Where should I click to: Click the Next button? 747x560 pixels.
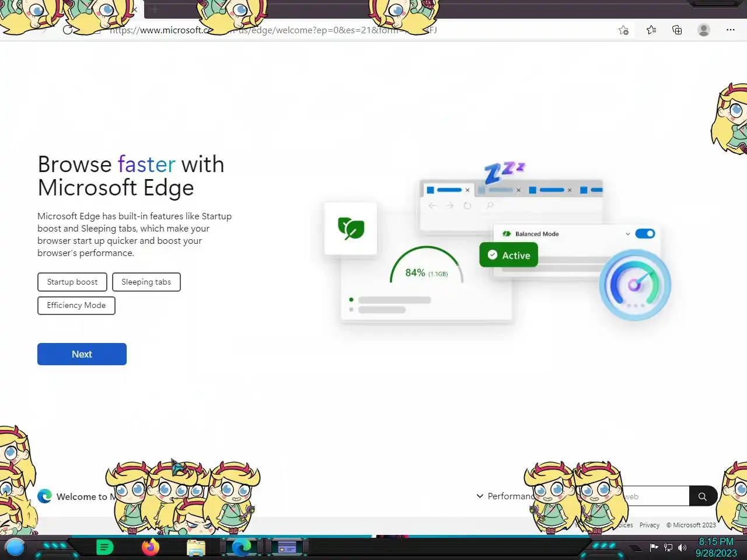pos(82,354)
